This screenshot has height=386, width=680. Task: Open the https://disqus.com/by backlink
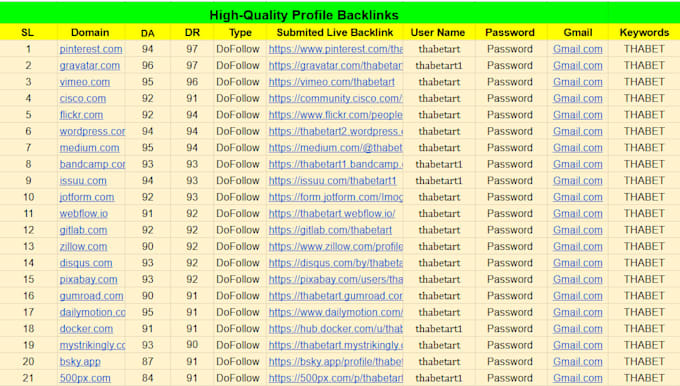click(336, 263)
